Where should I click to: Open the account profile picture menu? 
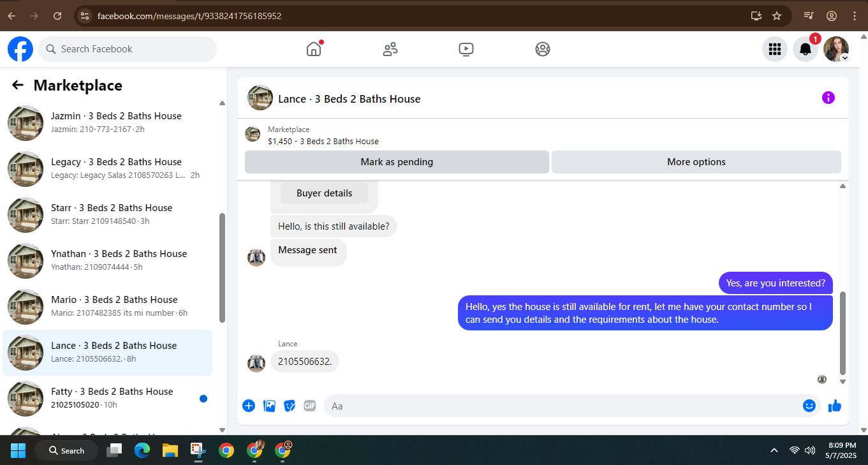tap(836, 49)
